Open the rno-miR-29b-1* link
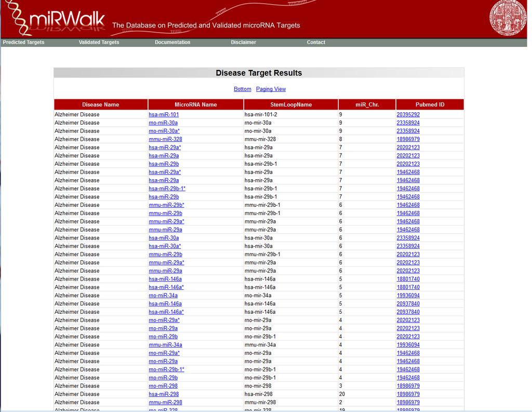 tap(166, 369)
